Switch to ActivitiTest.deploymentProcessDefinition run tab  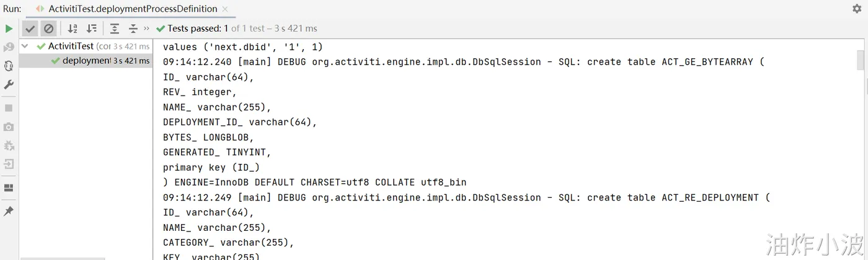point(133,9)
